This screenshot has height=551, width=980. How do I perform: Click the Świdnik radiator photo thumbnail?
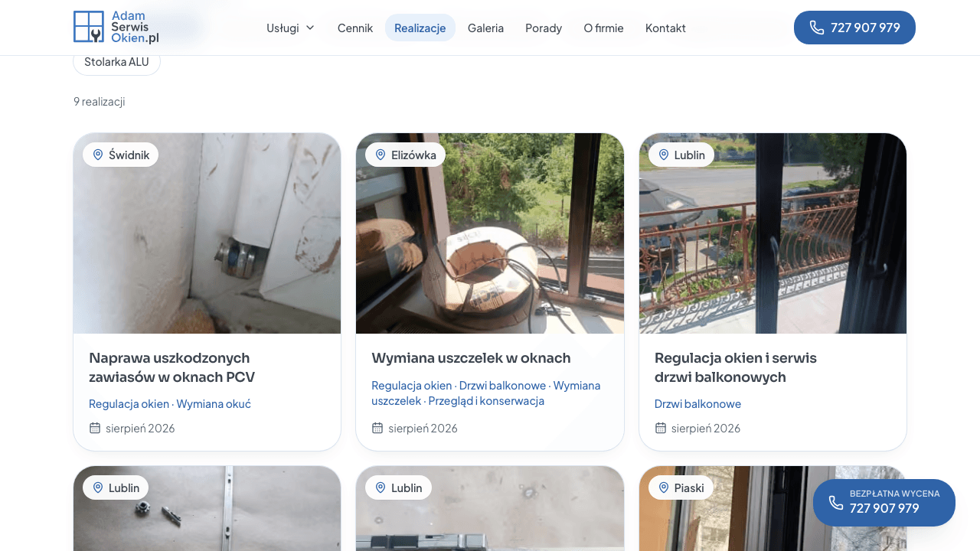click(x=207, y=233)
